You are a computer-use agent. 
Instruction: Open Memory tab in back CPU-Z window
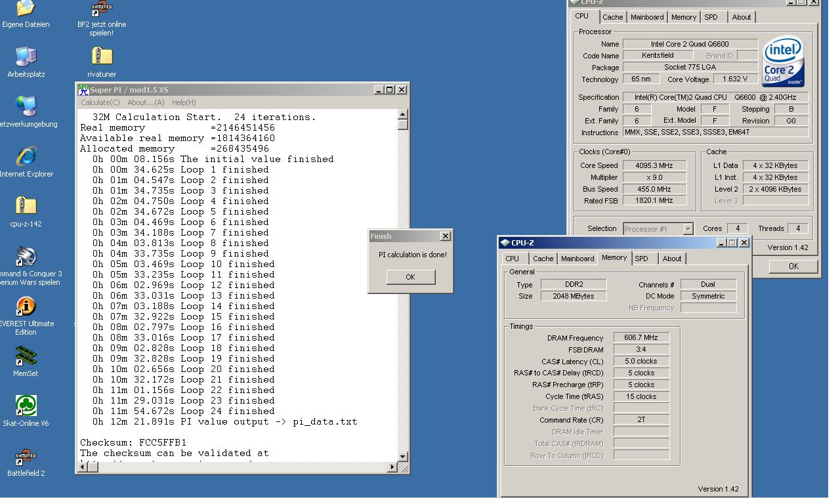click(x=684, y=17)
